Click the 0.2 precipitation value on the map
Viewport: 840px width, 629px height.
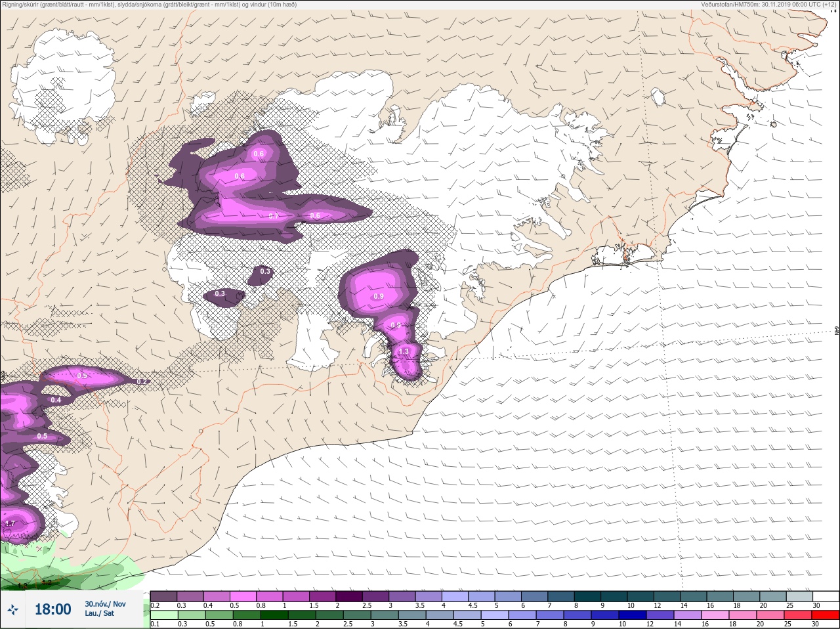141,381
